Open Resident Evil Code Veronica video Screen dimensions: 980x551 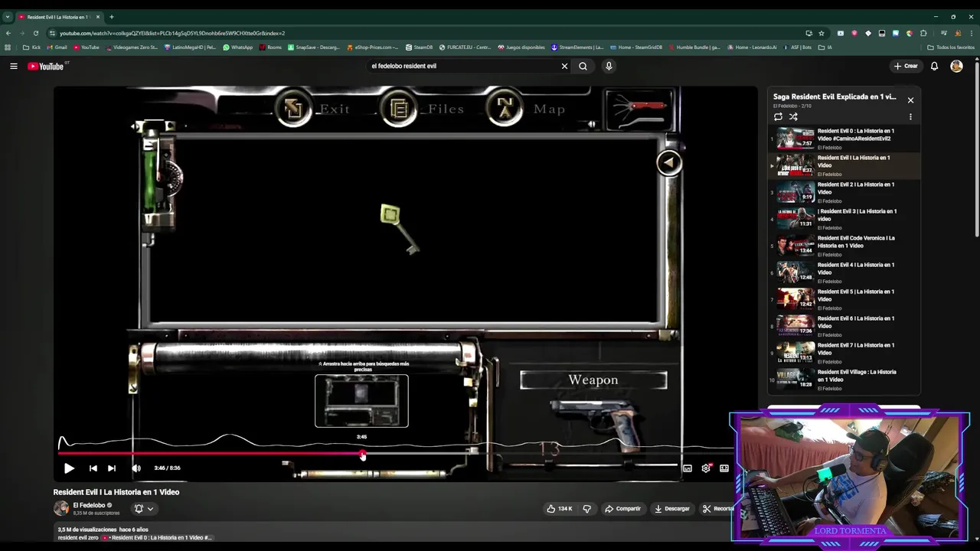(x=844, y=246)
